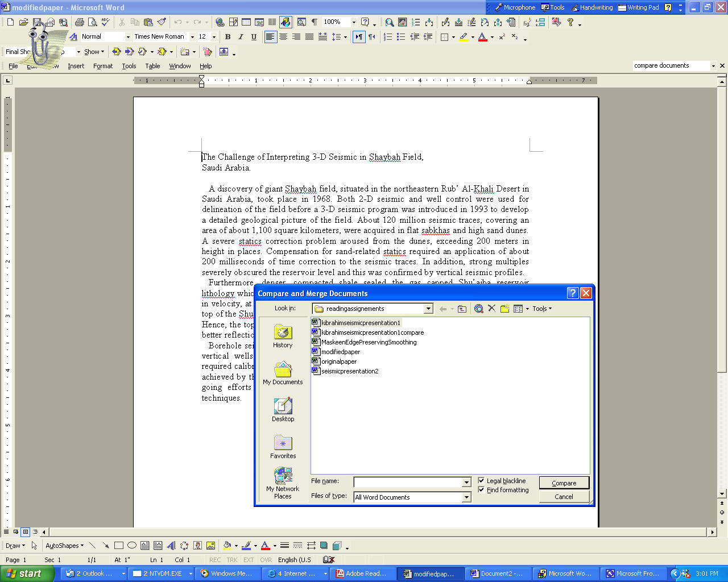
Task: Select the Rectangle drawing tool
Action: tap(119, 546)
